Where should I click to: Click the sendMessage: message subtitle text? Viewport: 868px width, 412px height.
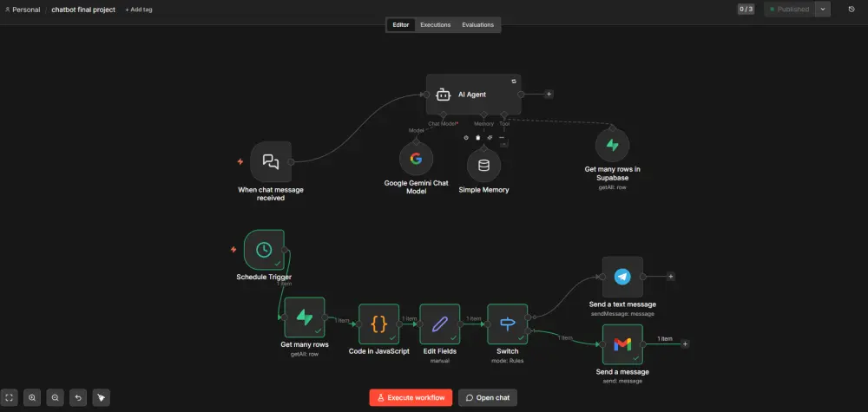[x=622, y=314]
